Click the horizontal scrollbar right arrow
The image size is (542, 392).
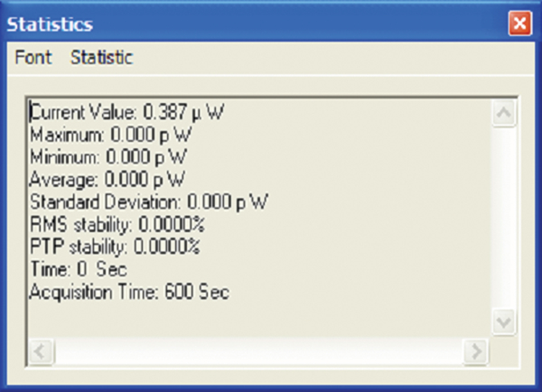tap(476, 350)
